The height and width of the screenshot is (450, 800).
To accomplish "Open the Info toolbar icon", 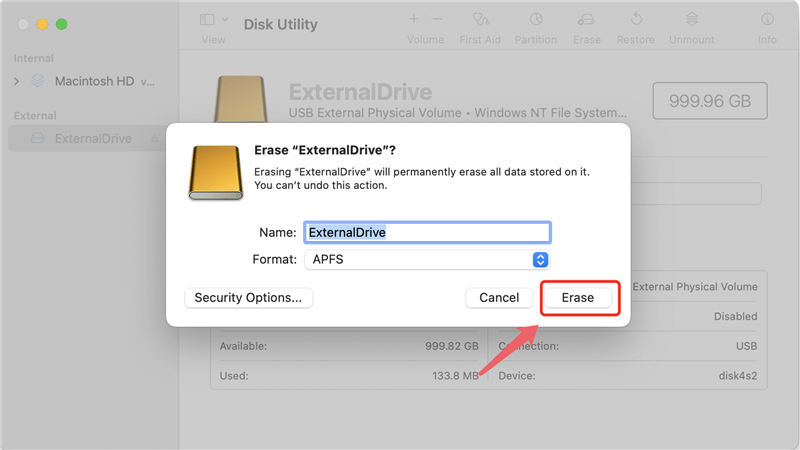I will [x=767, y=20].
